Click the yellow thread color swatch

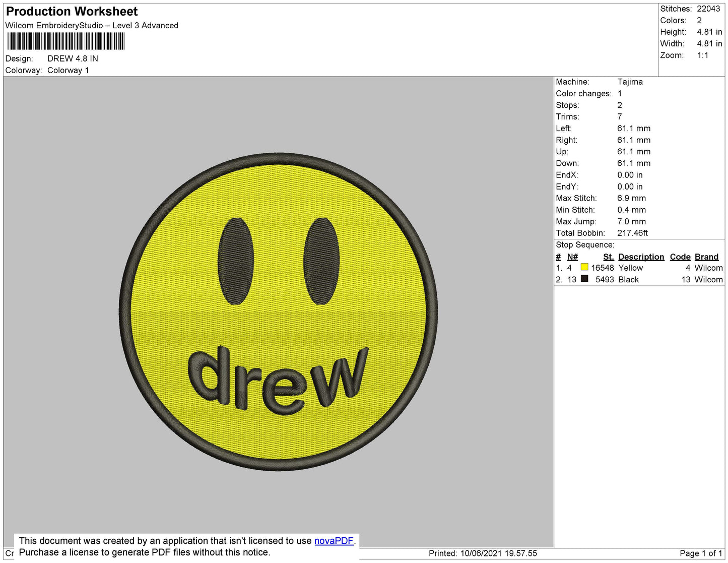pyautogui.click(x=584, y=267)
